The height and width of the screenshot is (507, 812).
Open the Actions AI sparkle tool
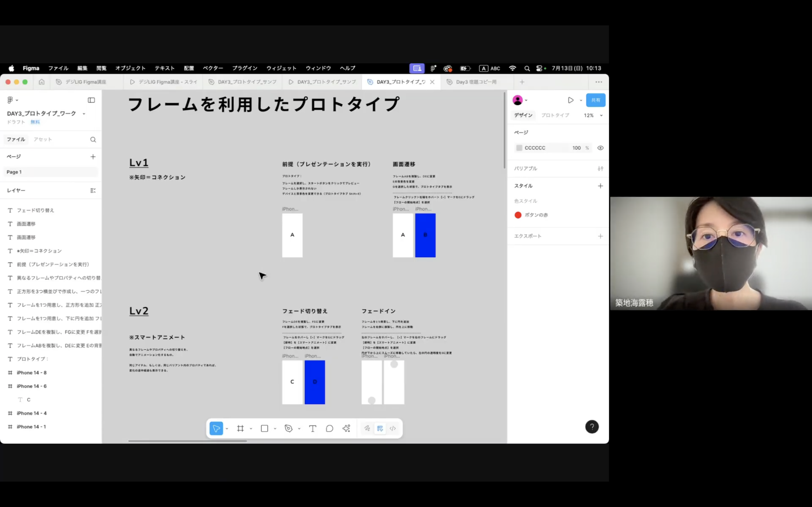[346, 428]
